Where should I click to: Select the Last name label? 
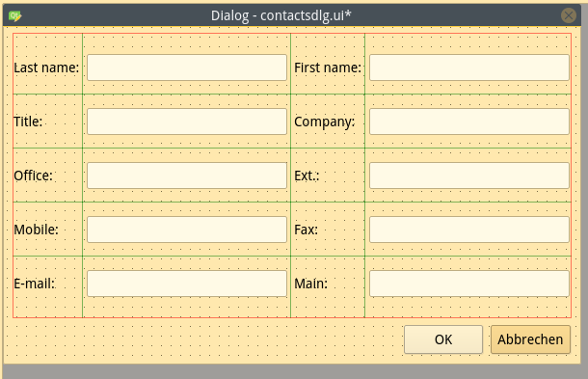46,68
